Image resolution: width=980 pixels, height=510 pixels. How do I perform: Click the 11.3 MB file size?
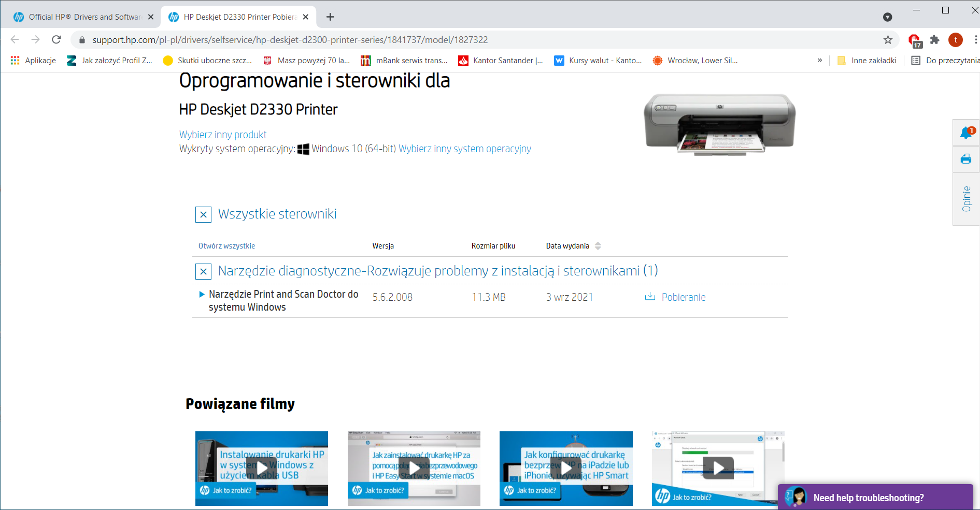point(489,297)
